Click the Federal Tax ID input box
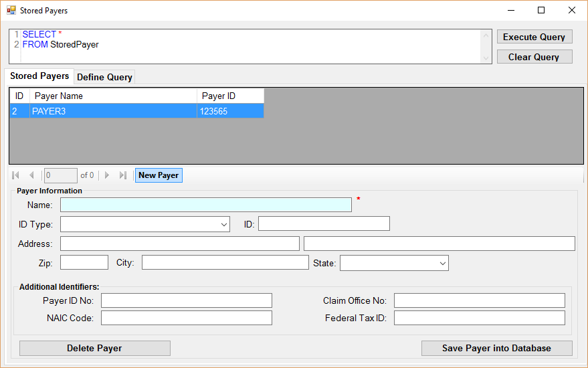 tap(479, 318)
